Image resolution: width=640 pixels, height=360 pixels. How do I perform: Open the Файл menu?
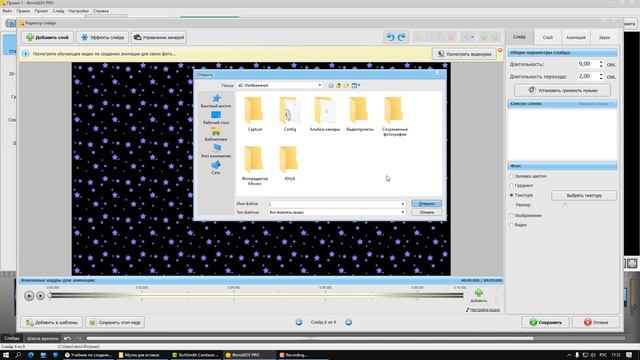[7, 11]
